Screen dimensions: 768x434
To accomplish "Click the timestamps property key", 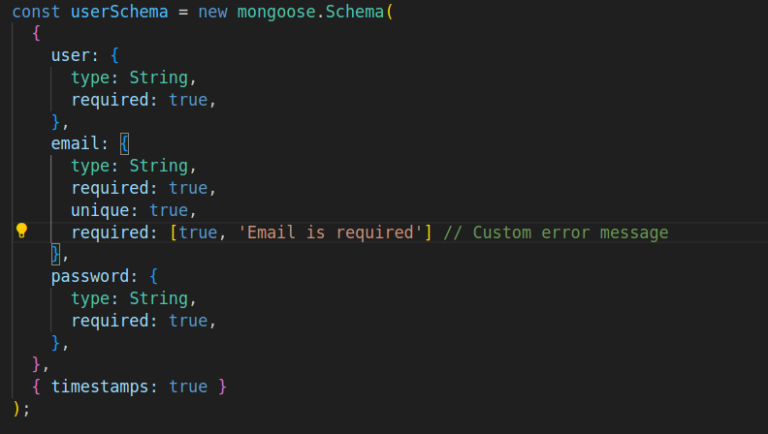I will click(100, 386).
